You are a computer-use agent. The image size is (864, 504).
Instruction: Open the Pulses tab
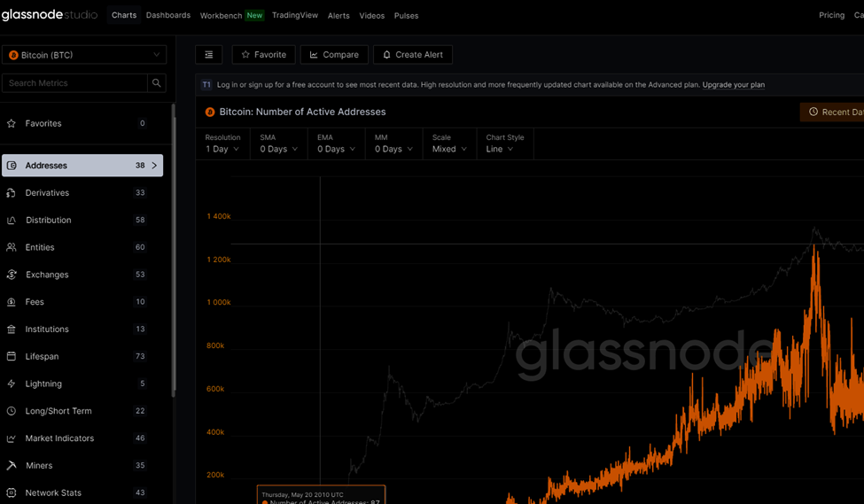pyautogui.click(x=406, y=15)
